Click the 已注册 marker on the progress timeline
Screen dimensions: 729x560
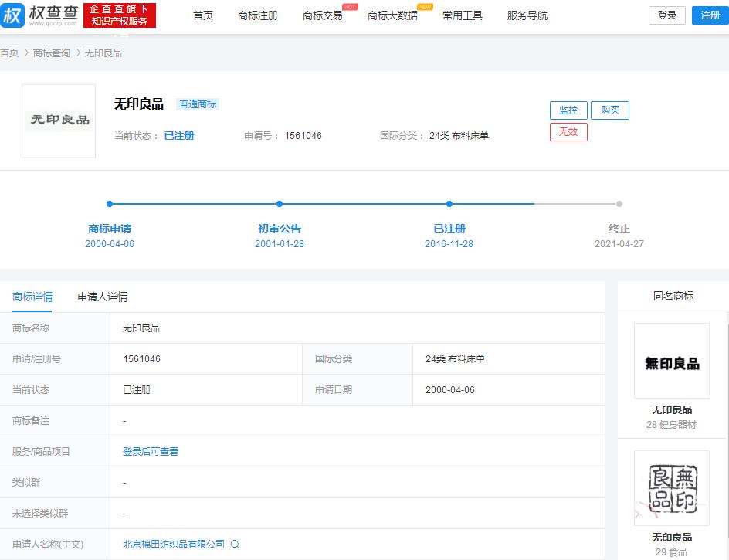[x=449, y=204]
